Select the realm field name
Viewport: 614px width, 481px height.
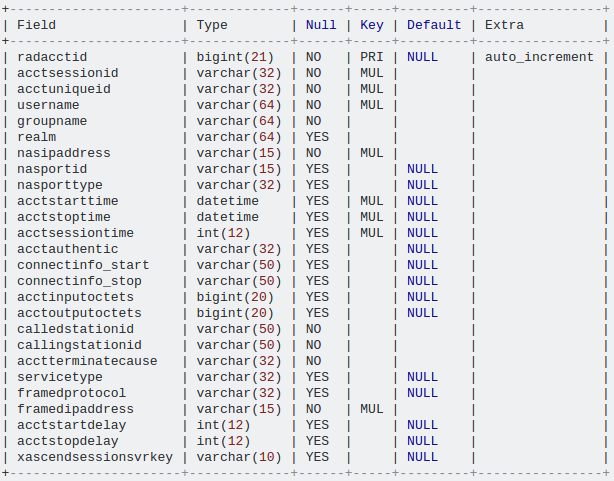click(x=36, y=137)
